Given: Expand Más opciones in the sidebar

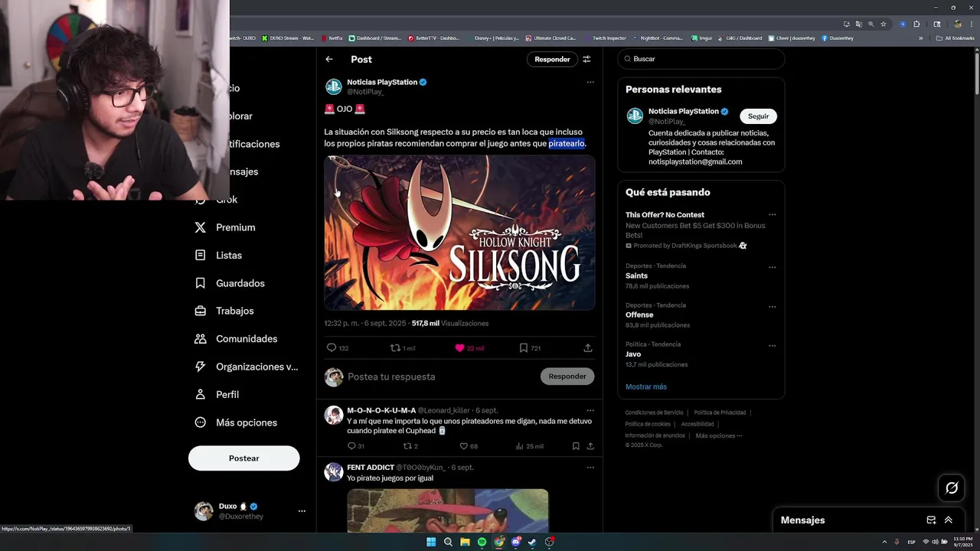Looking at the screenshot, I should click(236, 422).
